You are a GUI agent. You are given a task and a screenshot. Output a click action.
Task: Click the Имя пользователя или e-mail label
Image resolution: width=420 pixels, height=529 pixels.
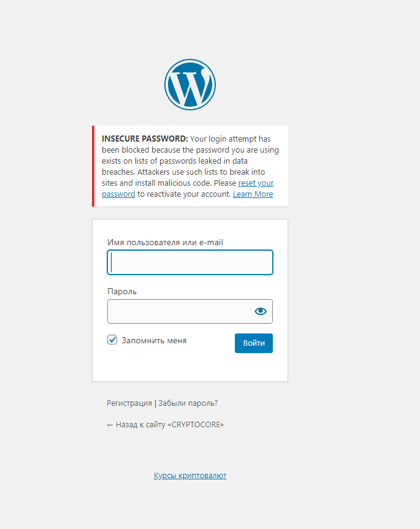point(165,242)
